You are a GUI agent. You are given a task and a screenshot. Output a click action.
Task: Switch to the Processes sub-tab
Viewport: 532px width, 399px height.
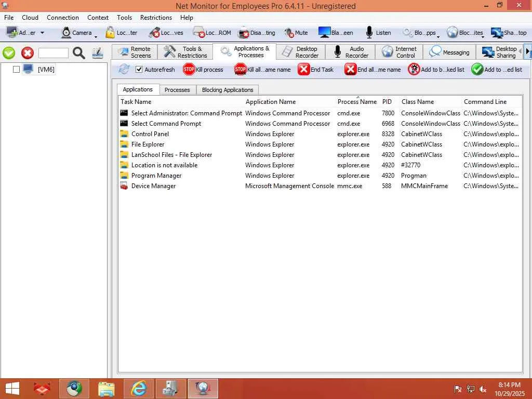(177, 90)
